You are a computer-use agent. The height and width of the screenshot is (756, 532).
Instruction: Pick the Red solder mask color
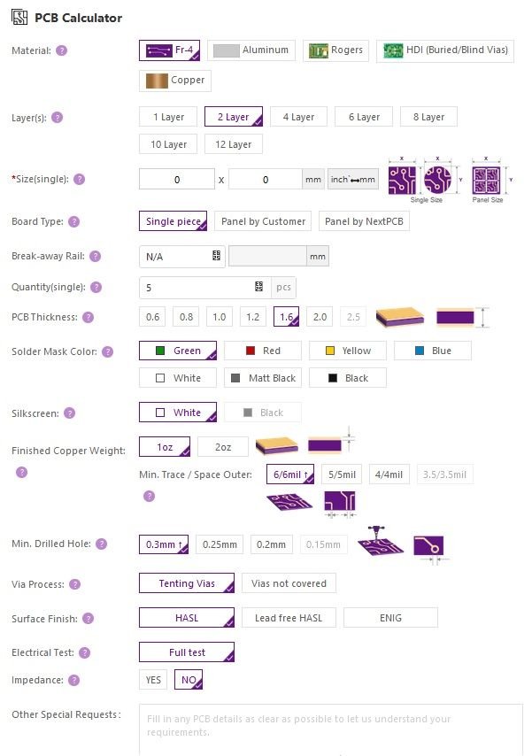pyautogui.click(x=263, y=351)
